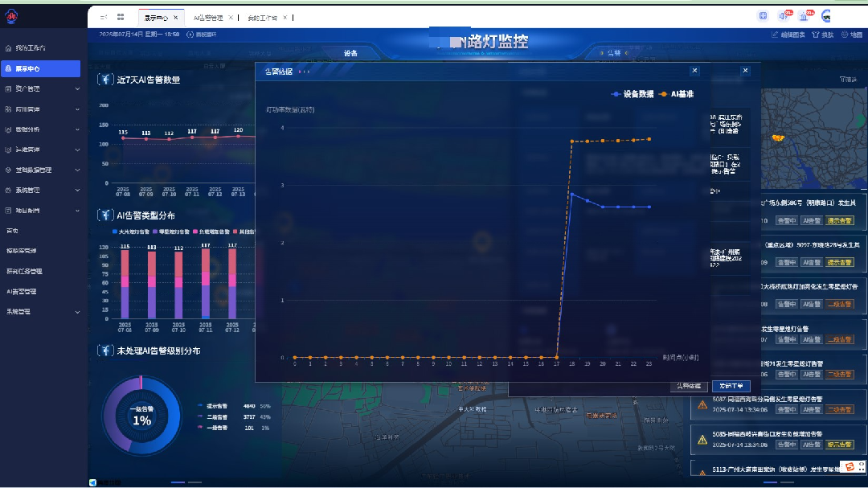Click the fullscreen icon in top toolbar

pos(763,16)
